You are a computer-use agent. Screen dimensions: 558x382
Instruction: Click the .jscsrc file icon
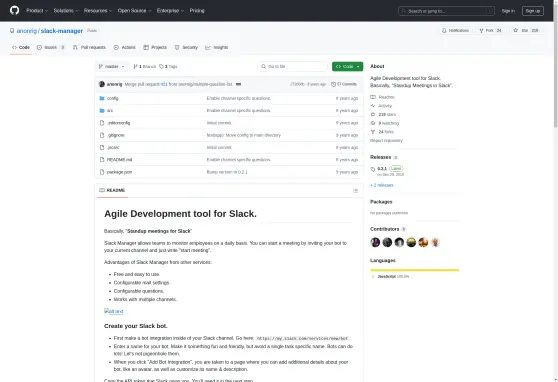(x=102, y=147)
